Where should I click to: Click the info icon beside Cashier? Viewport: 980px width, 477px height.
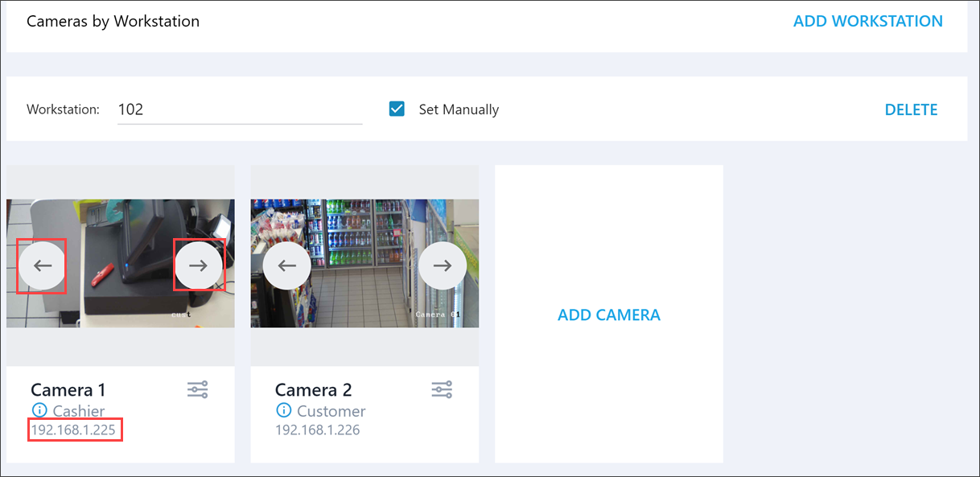39,411
